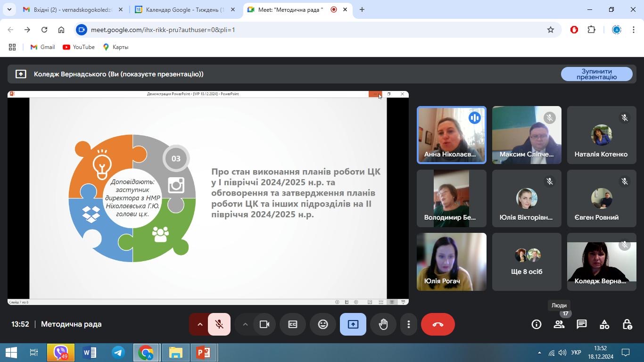Open the YouTube bookmark
This screenshot has height=362, width=644.
pyautogui.click(x=79, y=47)
